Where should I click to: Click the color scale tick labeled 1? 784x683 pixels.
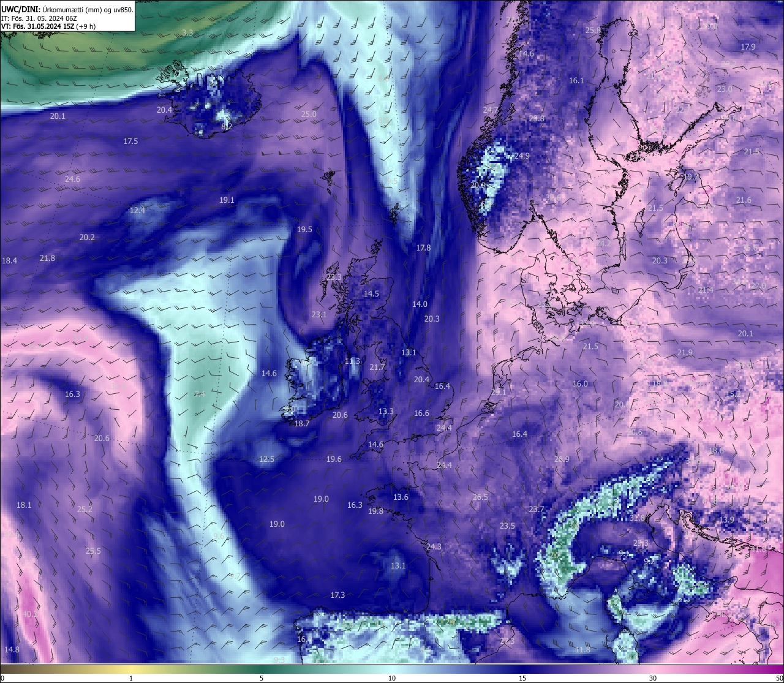pos(131,678)
